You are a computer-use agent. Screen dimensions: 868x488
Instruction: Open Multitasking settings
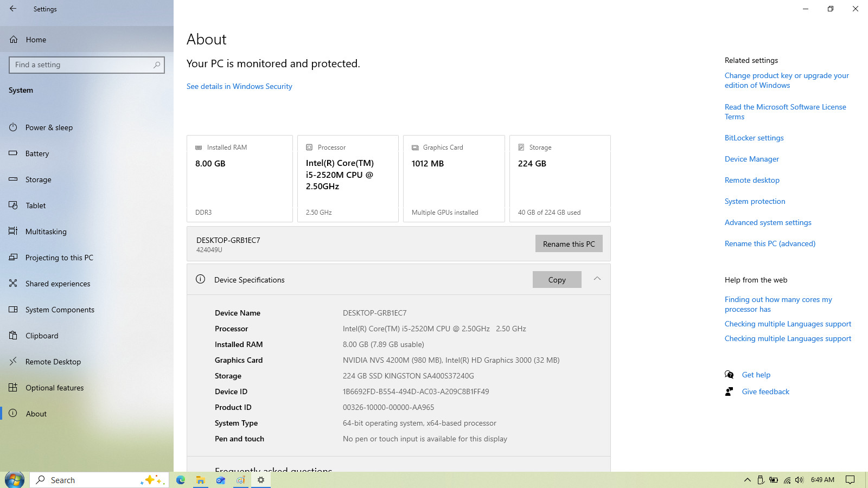[87, 232]
